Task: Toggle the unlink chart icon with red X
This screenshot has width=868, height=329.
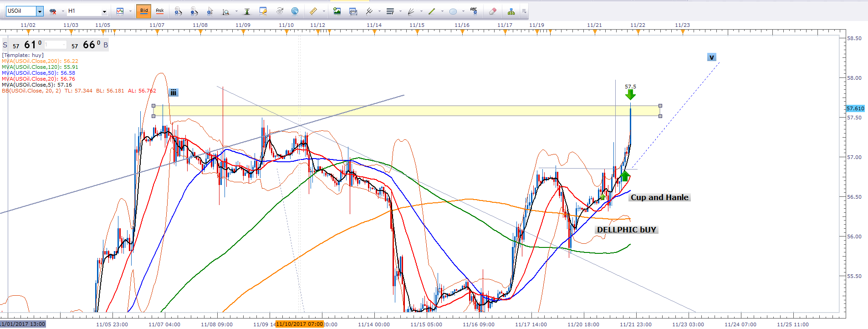Action: click(53, 11)
